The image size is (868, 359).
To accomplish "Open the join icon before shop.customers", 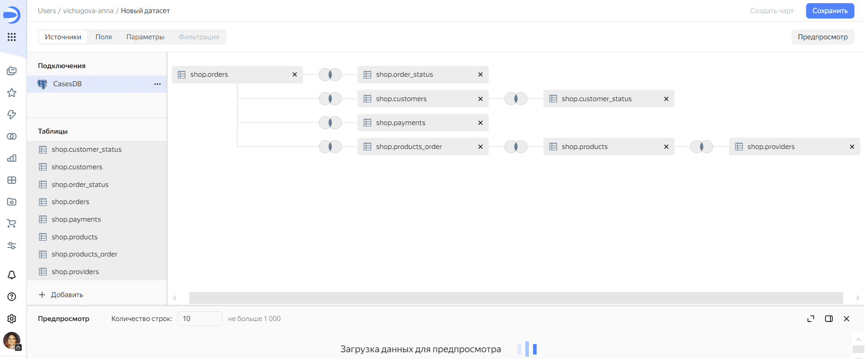I will click(x=330, y=98).
